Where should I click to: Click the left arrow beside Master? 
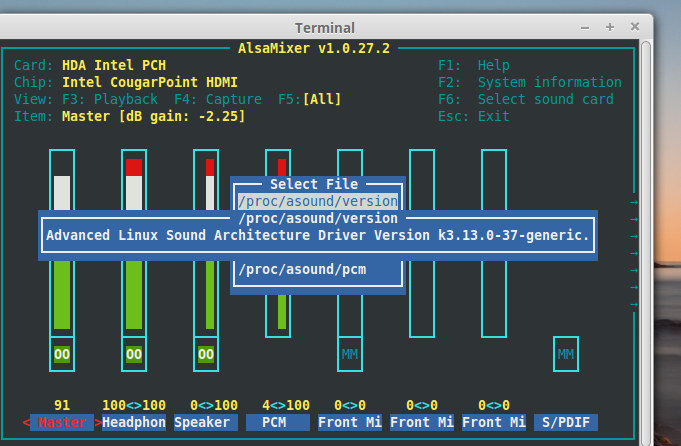[x=26, y=423]
